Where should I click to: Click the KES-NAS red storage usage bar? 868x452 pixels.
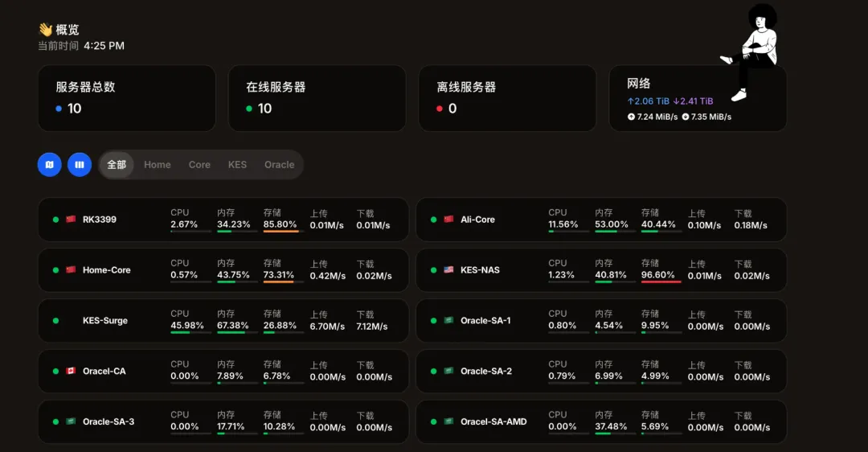pyautogui.click(x=661, y=281)
